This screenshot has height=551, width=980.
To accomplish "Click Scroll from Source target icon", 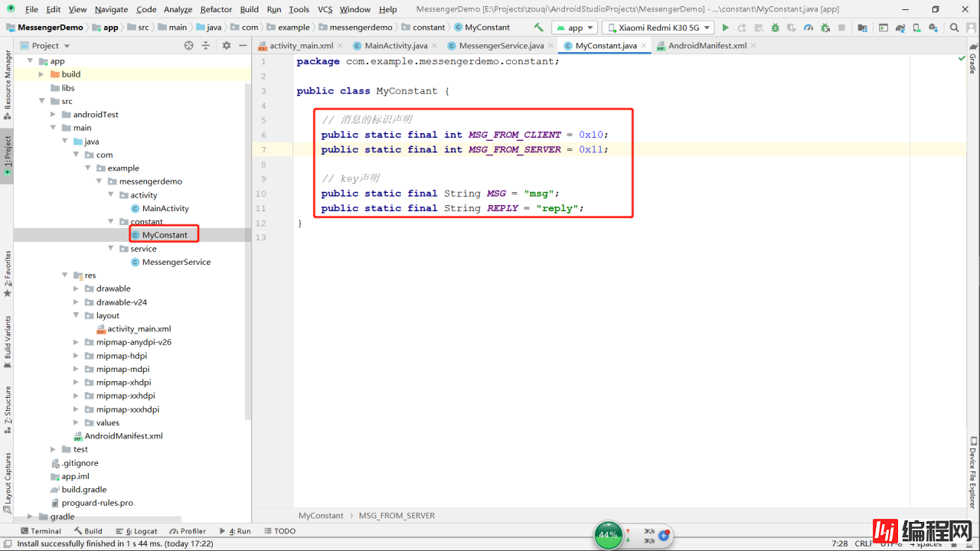I will tap(189, 46).
